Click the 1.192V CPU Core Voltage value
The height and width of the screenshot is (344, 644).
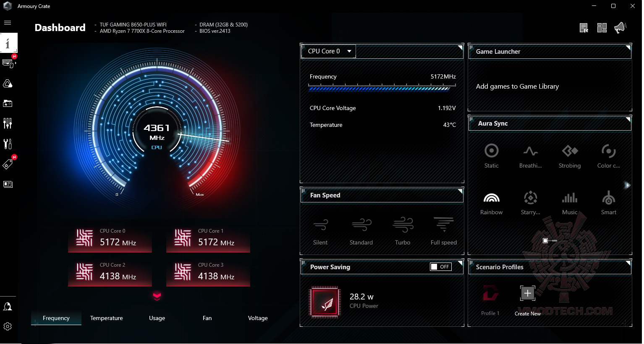point(447,108)
